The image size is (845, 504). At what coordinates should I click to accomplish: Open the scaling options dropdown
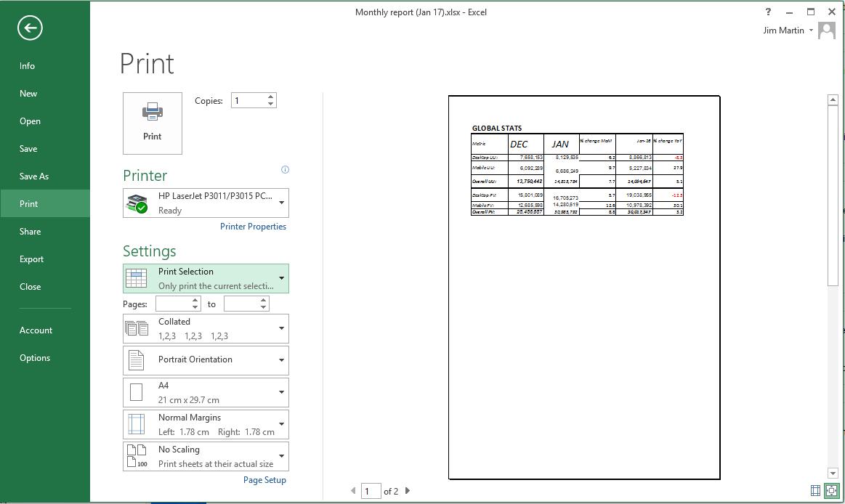pyautogui.click(x=282, y=456)
